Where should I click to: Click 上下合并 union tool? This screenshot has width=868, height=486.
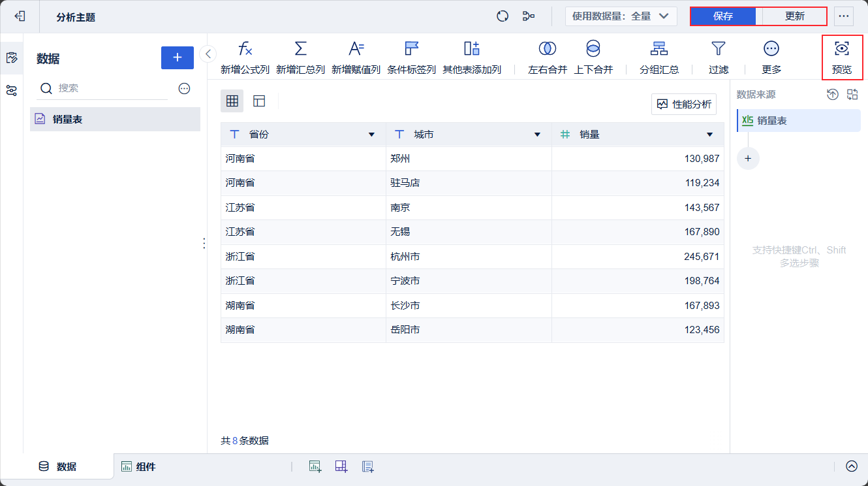tap(593, 57)
